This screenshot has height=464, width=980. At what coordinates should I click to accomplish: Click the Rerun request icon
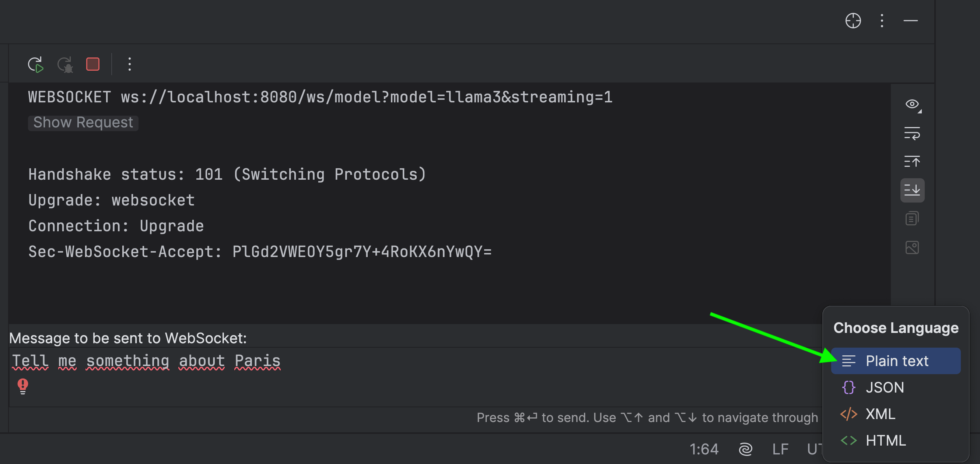pos(35,64)
